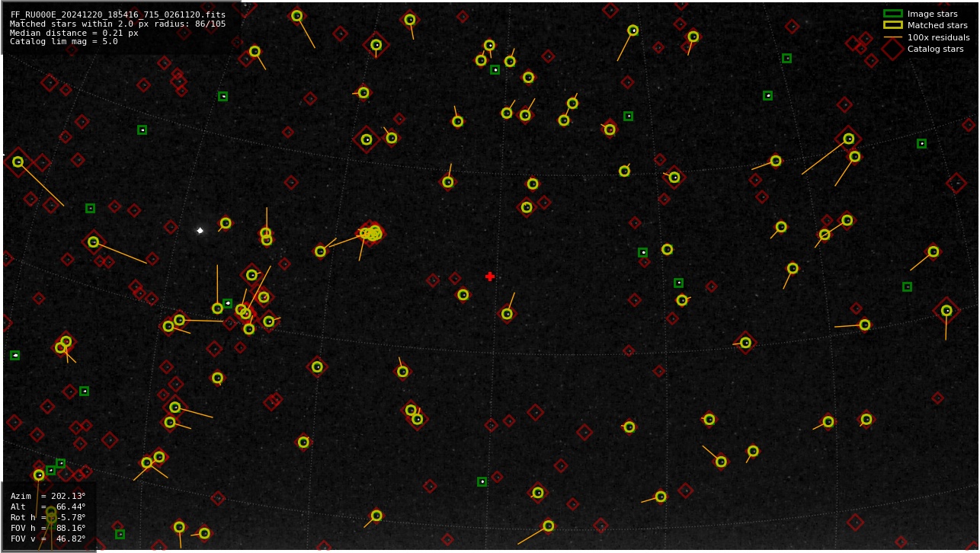980x553 pixels.
Task: Click the FITS file name FF_RU000E_20241220_185416_715_0261120.fits
Action: [x=118, y=14]
